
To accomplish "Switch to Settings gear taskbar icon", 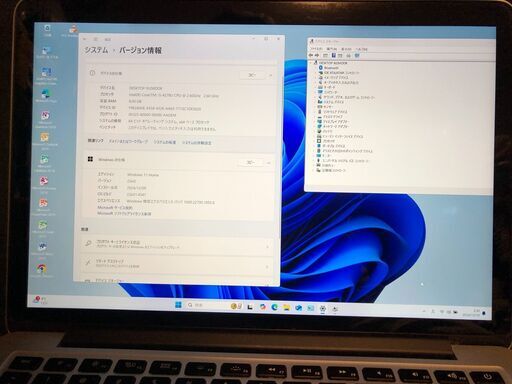I will (x=323, y=309).
